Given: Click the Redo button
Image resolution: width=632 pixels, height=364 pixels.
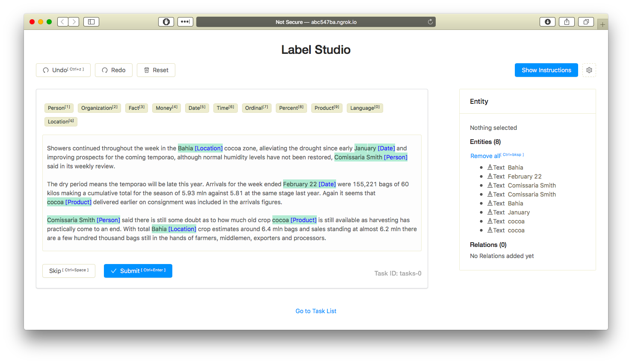Looking at the screenshot, I should 114,70.
